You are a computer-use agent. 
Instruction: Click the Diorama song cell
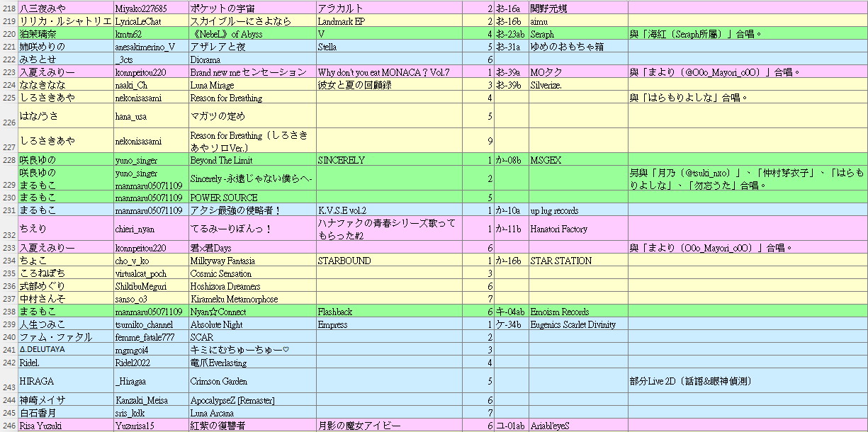[252, 59]
